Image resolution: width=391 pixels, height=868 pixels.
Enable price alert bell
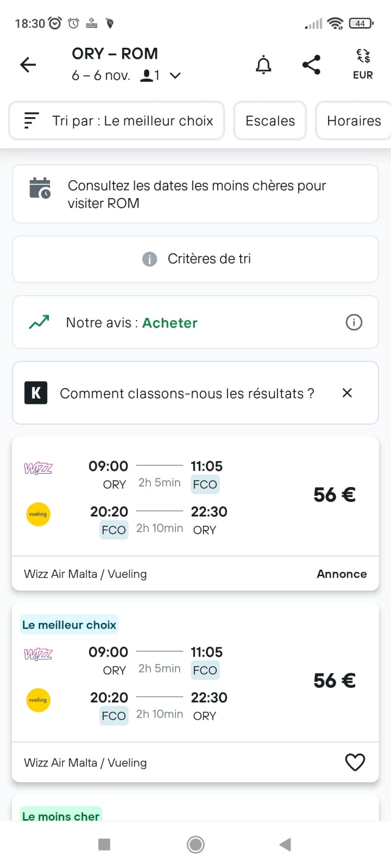[263, 65]
